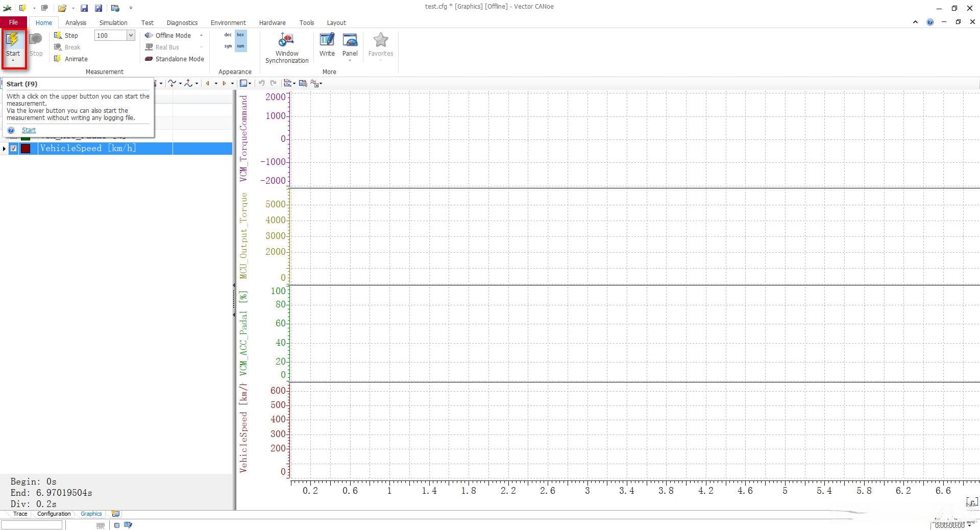
Task: Click the desktop/window icon in quick access toolbar
Action: [115, 8]
